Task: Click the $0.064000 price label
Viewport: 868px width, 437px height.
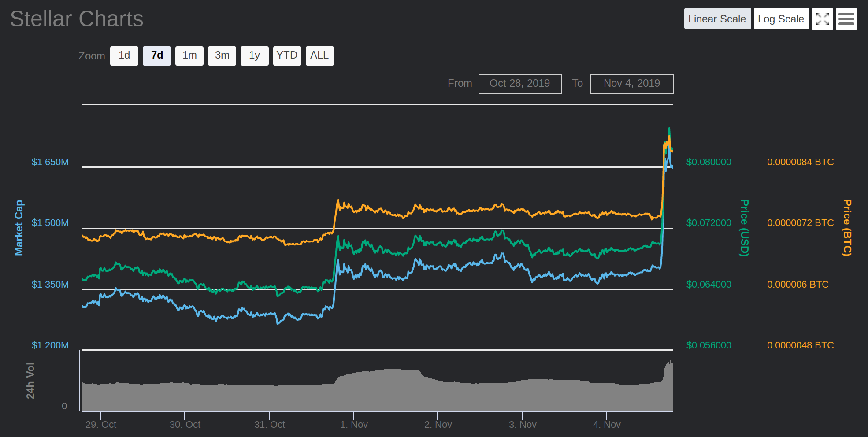Action: pyautogui.click(x=709, y=285)
